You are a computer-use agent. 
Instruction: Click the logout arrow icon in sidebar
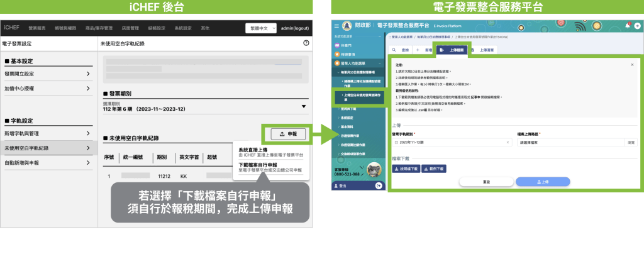tap(378, 186)
